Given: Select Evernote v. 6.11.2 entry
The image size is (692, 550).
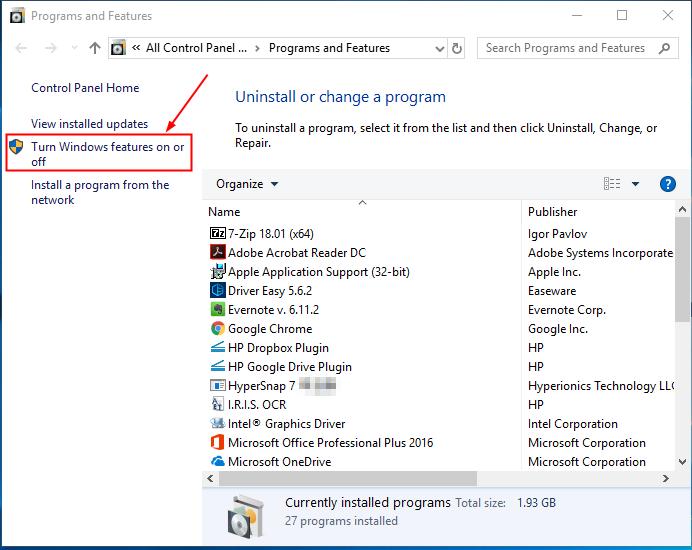Looking at the screenshot, I should tap(274, 309).
